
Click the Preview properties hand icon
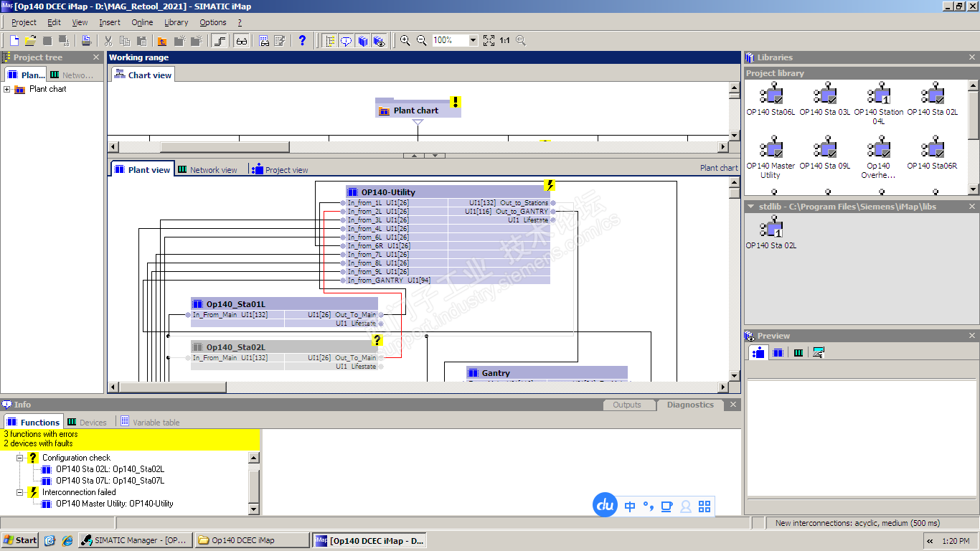click(818, 352)
